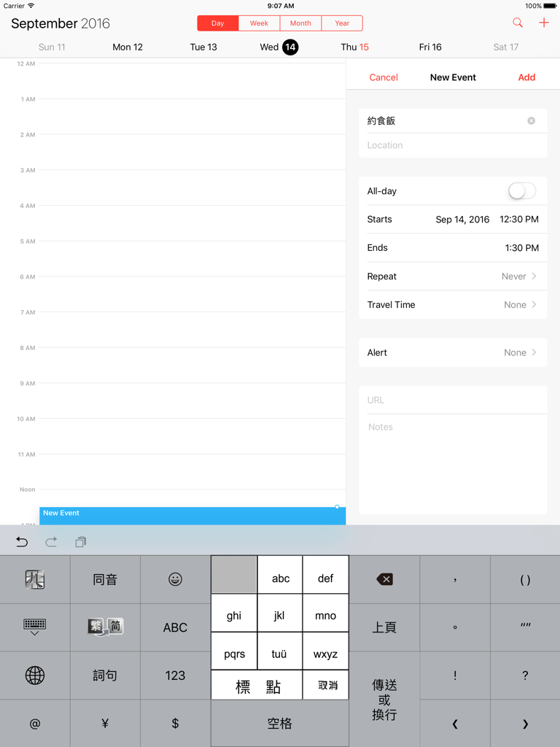The width and height of the screenshot is (560, 747).
Task: Tap the comma punctuation key
Action: 455,579
